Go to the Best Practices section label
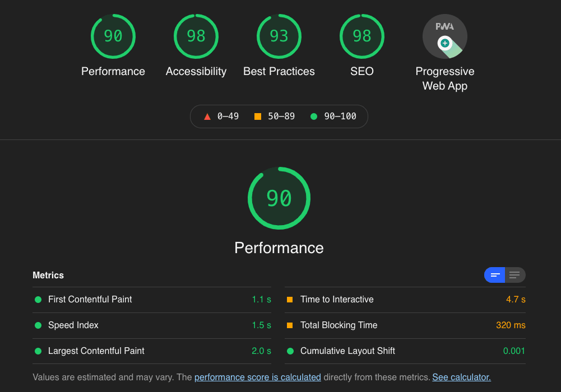 (x=279, y=72)
